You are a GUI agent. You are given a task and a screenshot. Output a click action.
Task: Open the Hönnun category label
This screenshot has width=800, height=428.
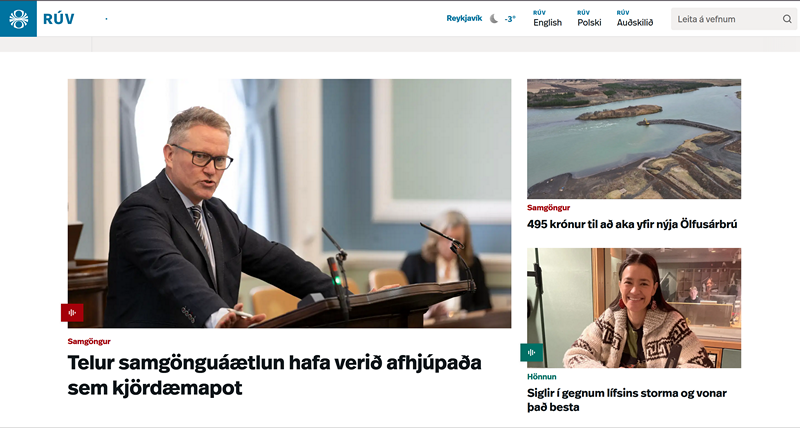[542, 376]
